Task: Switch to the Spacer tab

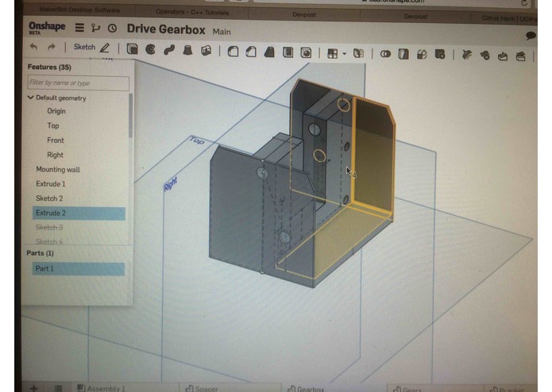Action: point(202,389)
